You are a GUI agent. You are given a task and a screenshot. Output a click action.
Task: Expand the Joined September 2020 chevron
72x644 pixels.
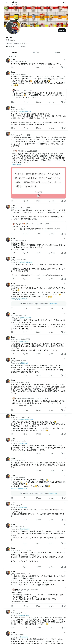[x=27, y=43]
